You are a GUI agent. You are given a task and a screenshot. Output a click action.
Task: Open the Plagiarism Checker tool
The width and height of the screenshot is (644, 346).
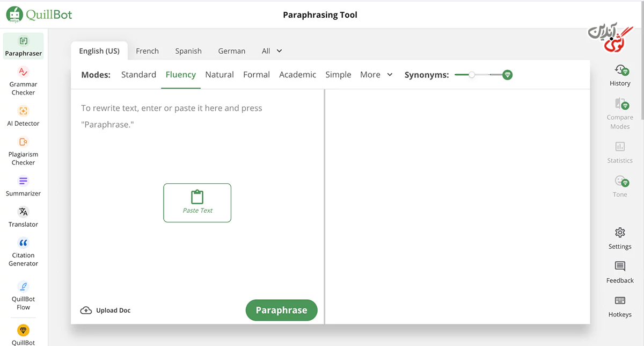[23, 151]
